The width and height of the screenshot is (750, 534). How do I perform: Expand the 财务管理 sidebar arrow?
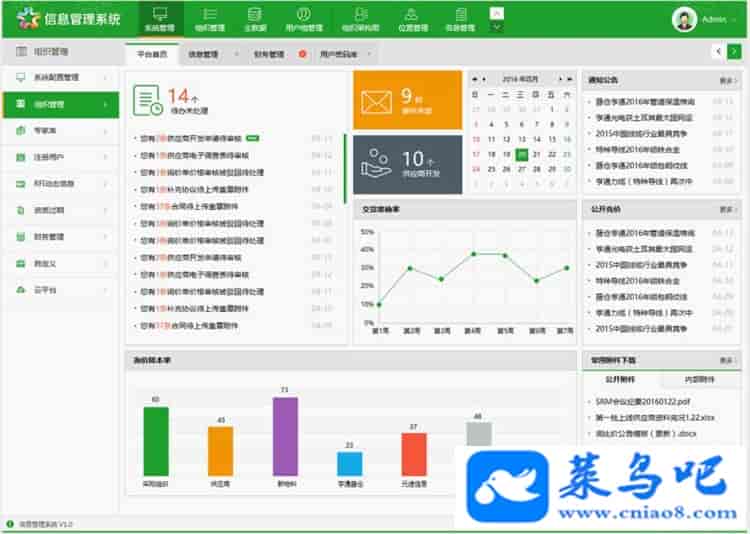click(105, 237)
